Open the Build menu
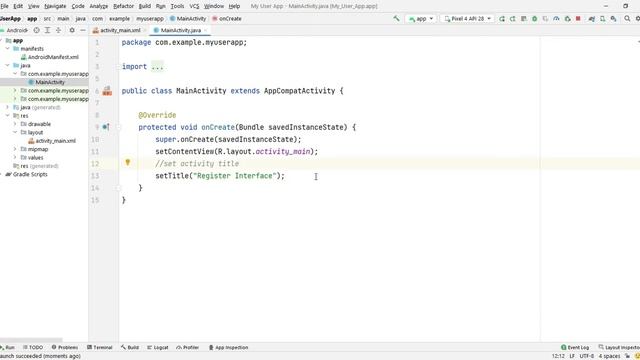The height and width of the screenshot is (360, 640). [145, 6]
